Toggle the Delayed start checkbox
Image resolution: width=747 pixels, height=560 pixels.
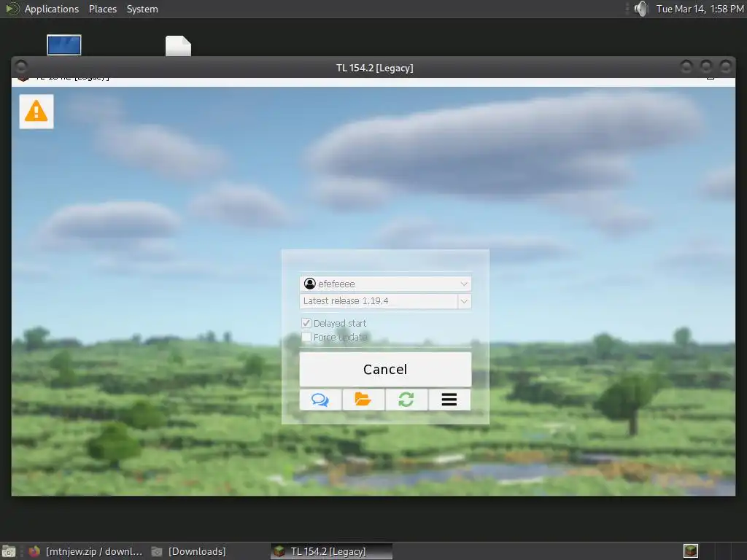(306, 323)
